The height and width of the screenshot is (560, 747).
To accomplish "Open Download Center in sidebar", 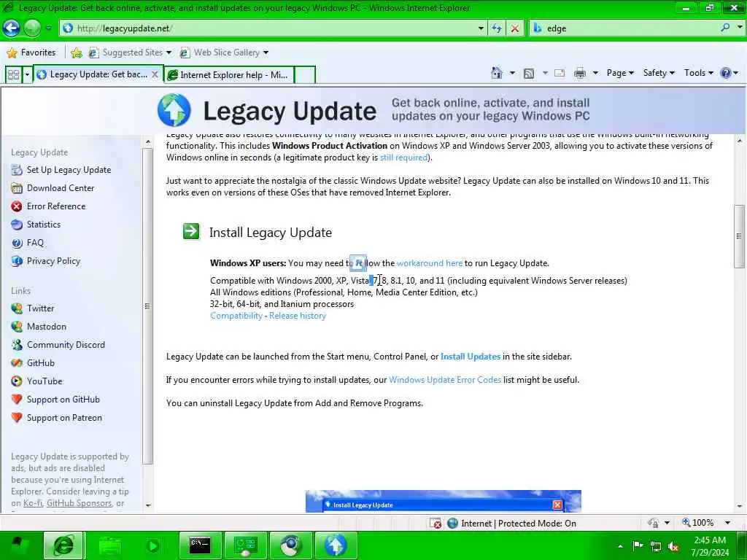I will [61, 187].
